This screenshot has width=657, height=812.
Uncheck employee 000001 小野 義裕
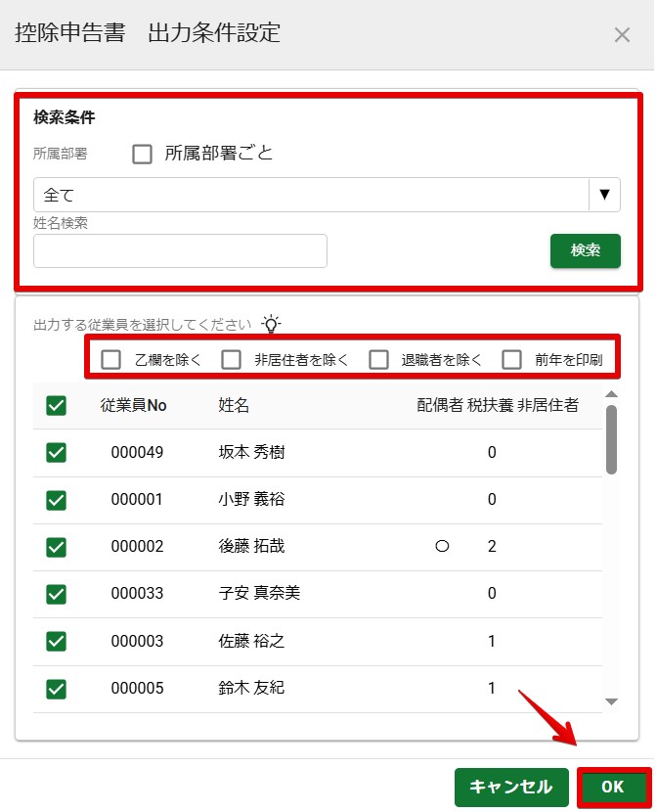[56, 500]
